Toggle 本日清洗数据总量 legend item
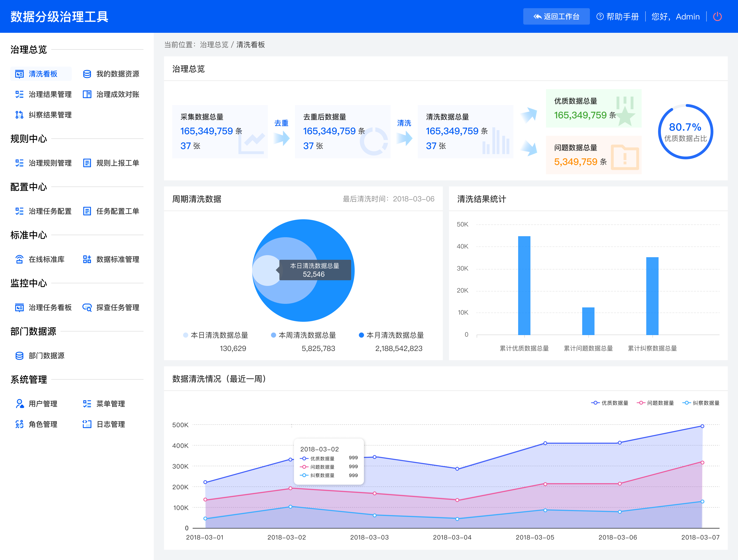 pyautogui.click(x=216, y=335)
